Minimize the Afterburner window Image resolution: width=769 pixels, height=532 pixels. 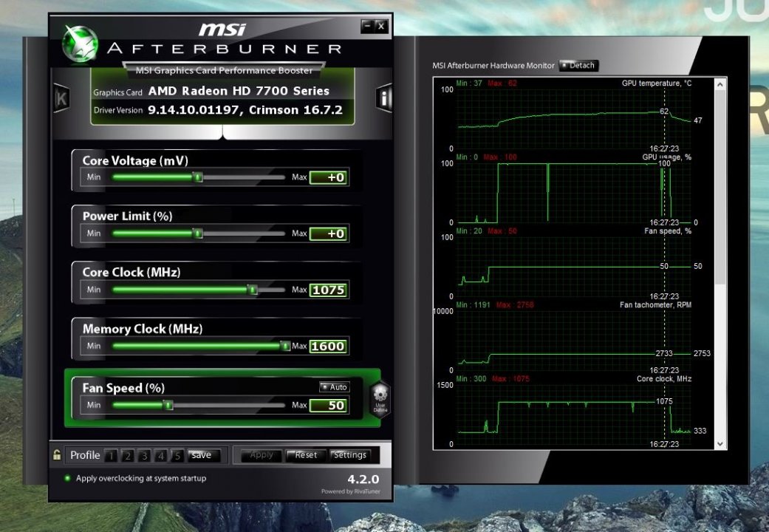pos(367,26)
